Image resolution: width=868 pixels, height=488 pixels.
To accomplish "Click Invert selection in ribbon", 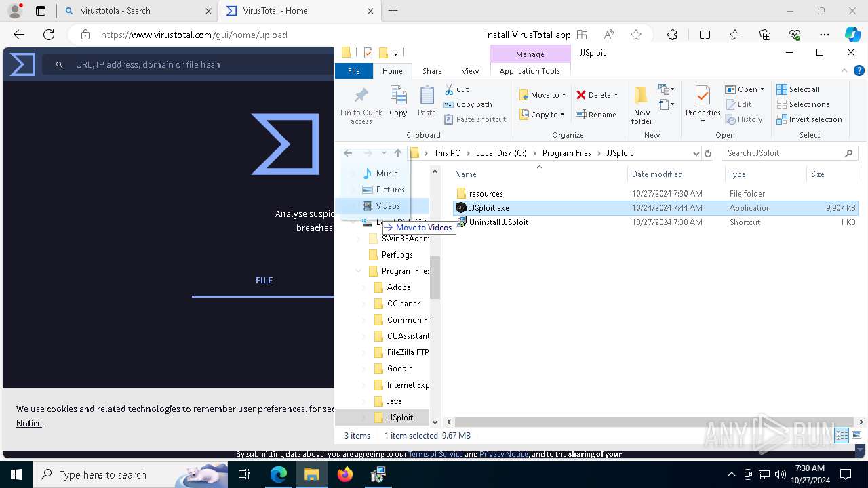I will click(809, 119).
